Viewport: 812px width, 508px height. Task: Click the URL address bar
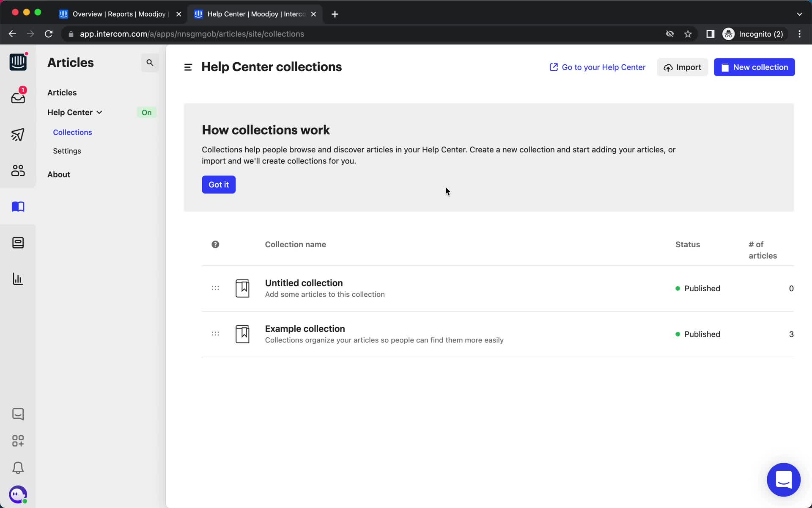364,34
